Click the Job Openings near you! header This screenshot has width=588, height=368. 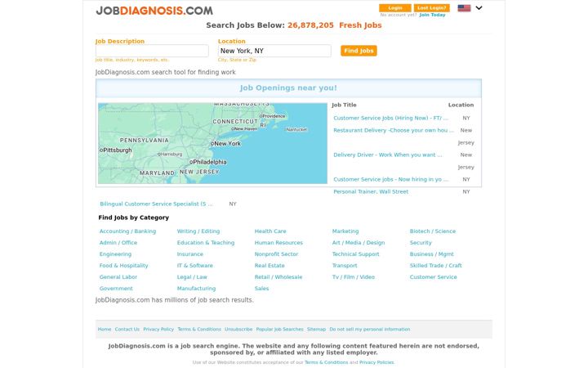click(288, 88)
